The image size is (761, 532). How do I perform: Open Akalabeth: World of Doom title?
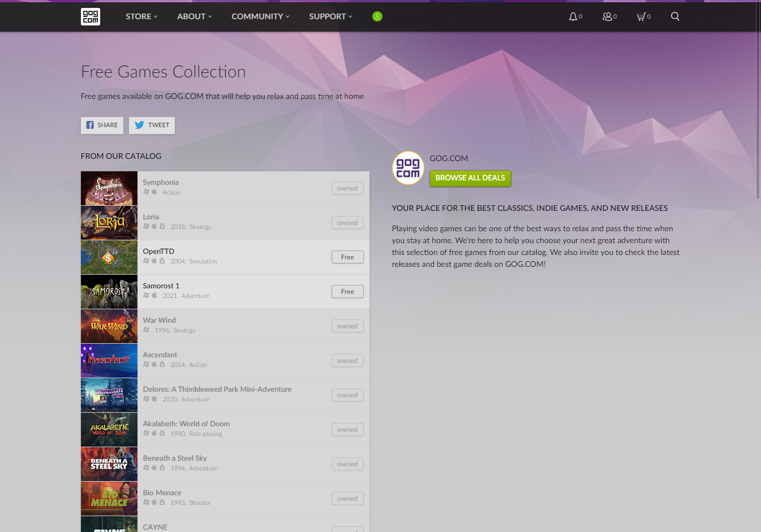click(x=186, y=423)
